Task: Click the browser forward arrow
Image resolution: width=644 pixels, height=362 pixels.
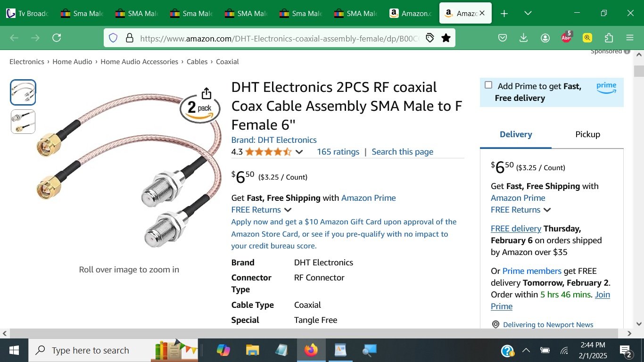Action: [x=35, y=38]
